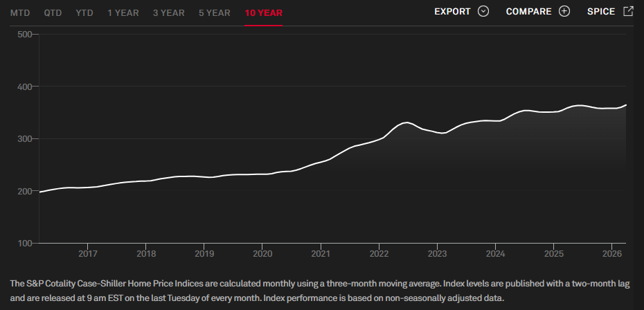Click the Export chevron circle icon
This screenshot has width=644, height=310.
[x=483, y=12]
